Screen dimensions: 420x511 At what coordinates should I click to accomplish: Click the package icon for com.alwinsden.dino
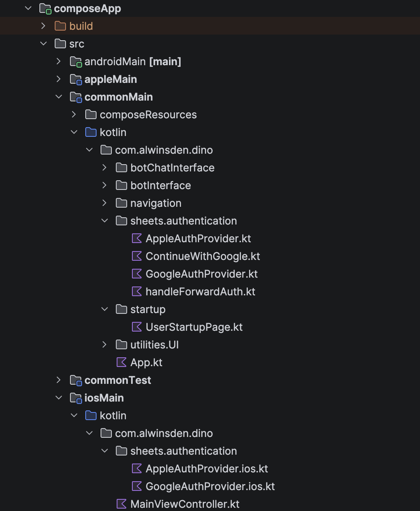[x=106, y=150]
